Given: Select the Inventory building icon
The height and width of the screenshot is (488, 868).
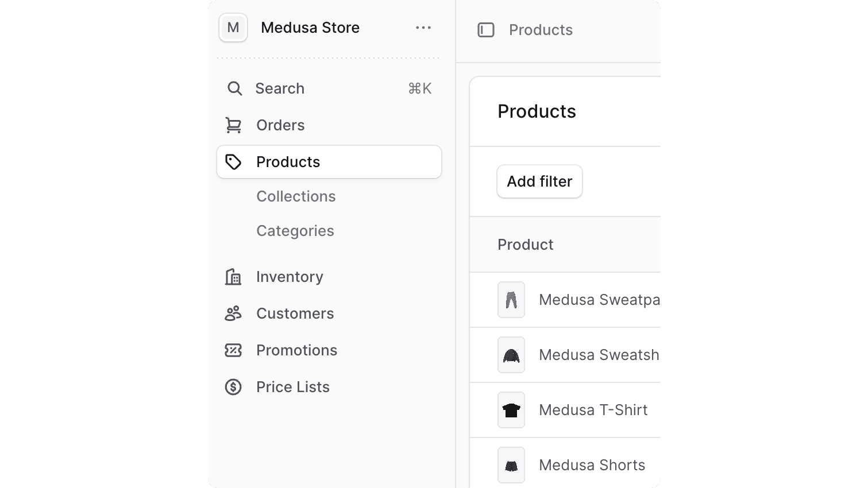Looking at the screenshot, I should [233, 276].
